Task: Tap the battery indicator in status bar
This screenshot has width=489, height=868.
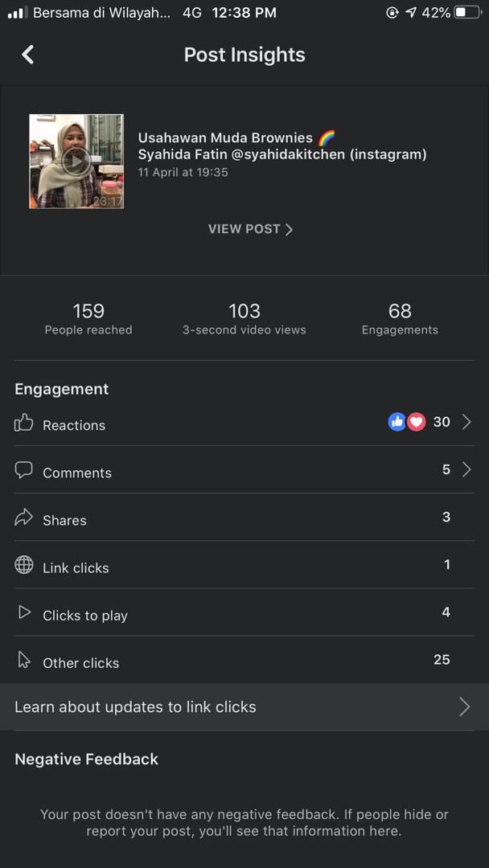Action: point(466,13)
